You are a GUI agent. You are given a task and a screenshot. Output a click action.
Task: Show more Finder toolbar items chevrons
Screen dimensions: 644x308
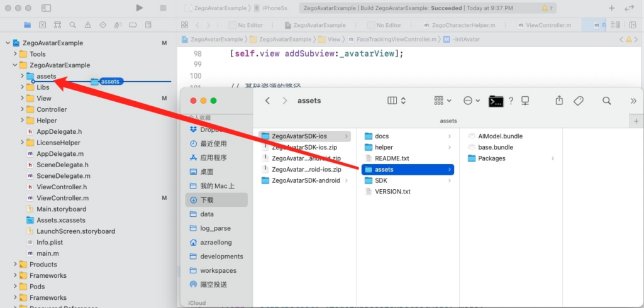pyautogui.click(x=633, y=101)
